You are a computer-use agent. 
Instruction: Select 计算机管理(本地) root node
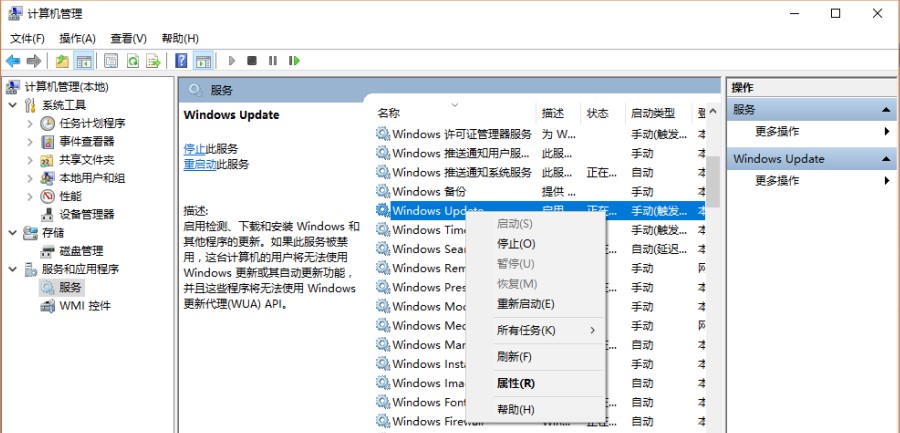coord(67,87)
